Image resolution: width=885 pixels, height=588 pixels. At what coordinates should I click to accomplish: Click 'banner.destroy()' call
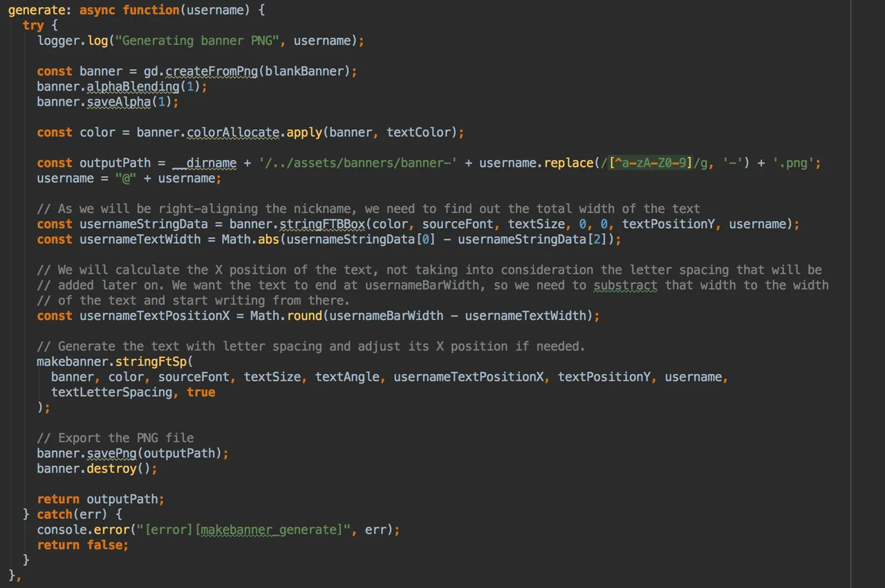coord(94,468)
